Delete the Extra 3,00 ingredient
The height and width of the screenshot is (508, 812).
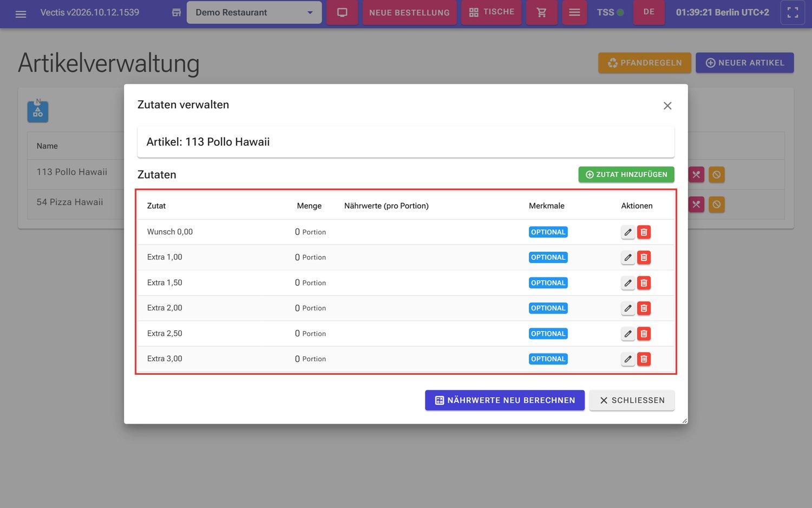click(644, 359)
